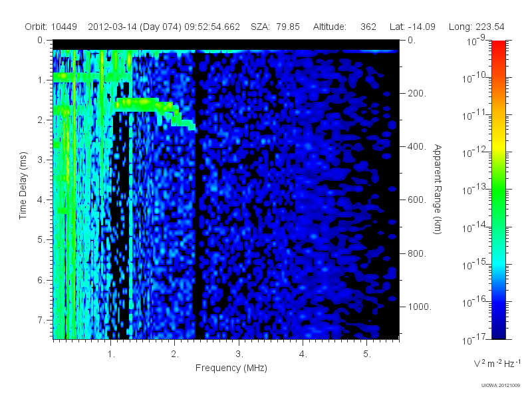
Task: Click the Apparent Range (km) axis label
Action: pyautogui.click(x=438, y=189)
